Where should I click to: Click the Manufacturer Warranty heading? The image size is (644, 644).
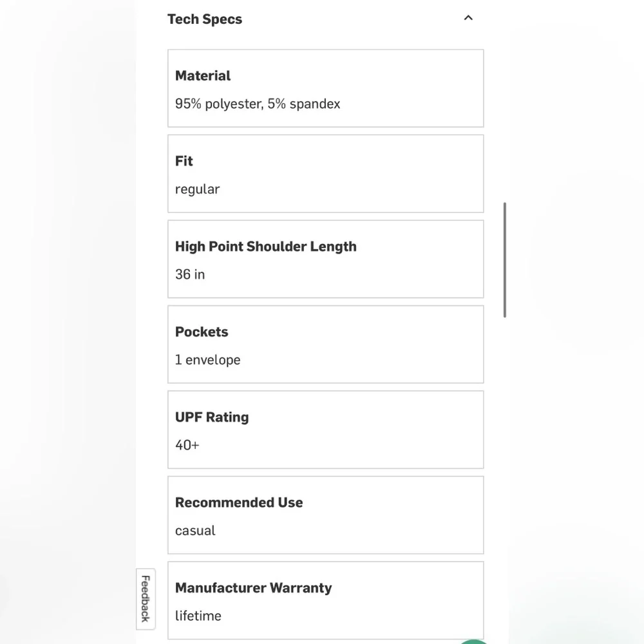253,588
